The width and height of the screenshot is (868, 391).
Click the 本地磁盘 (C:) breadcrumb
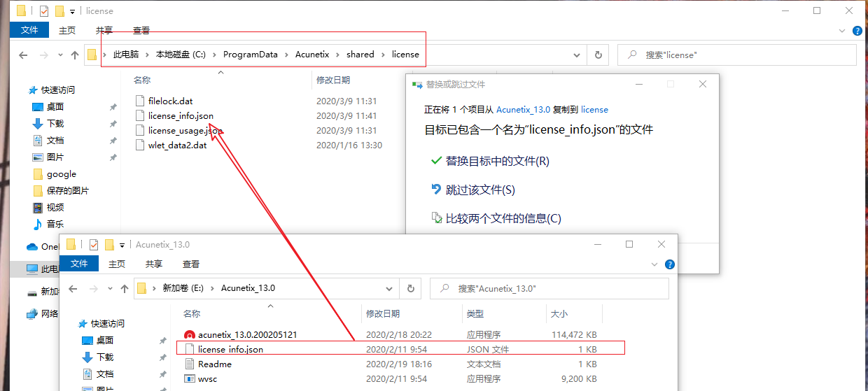point(181,55)
